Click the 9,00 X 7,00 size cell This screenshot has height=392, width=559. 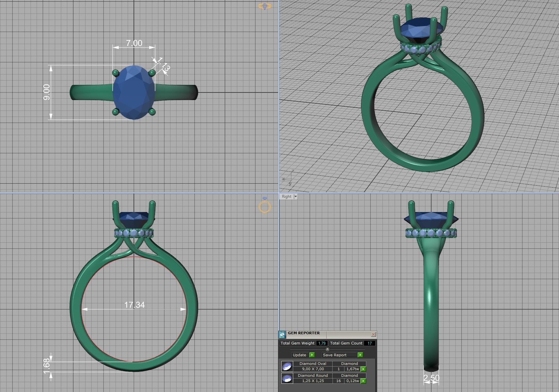313,369
